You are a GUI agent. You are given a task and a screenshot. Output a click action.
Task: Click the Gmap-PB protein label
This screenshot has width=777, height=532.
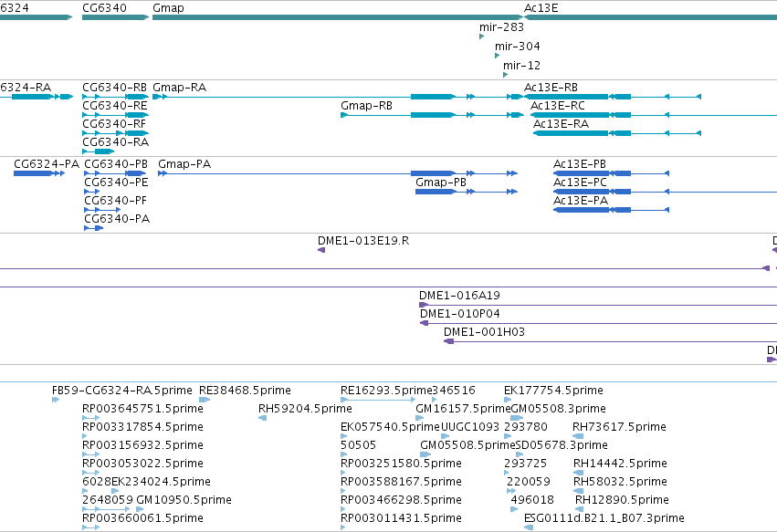tap(441, 183)
